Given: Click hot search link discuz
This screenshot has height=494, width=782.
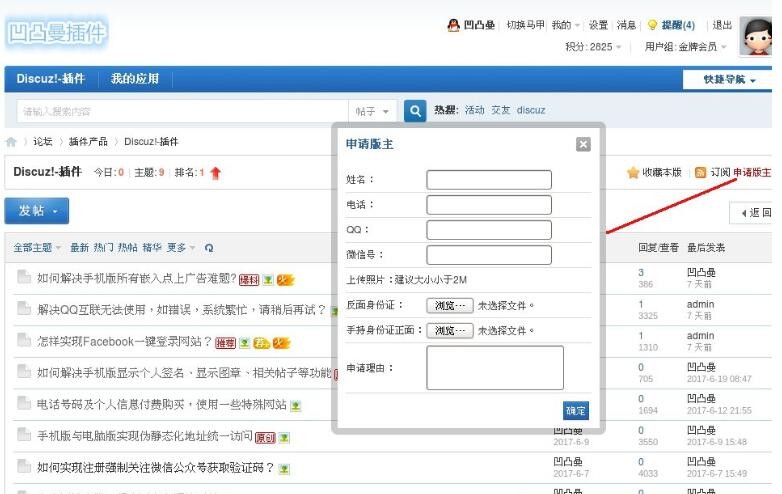Looking at the screenshot, I should [531, 110].
